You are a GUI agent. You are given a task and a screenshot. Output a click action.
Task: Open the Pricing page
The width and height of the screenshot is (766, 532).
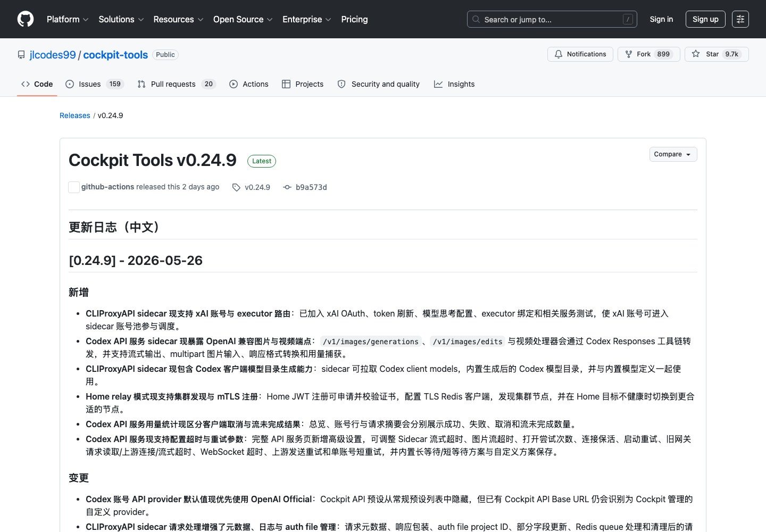click(354, 19)
